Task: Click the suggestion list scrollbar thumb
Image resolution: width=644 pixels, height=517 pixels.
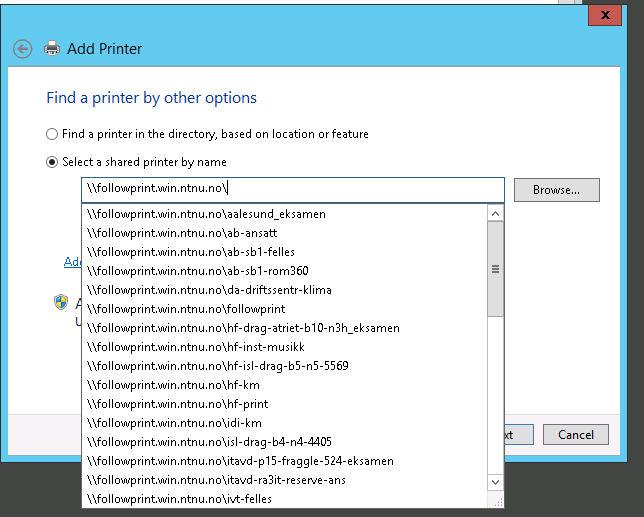Action: [x=495, y=269]
